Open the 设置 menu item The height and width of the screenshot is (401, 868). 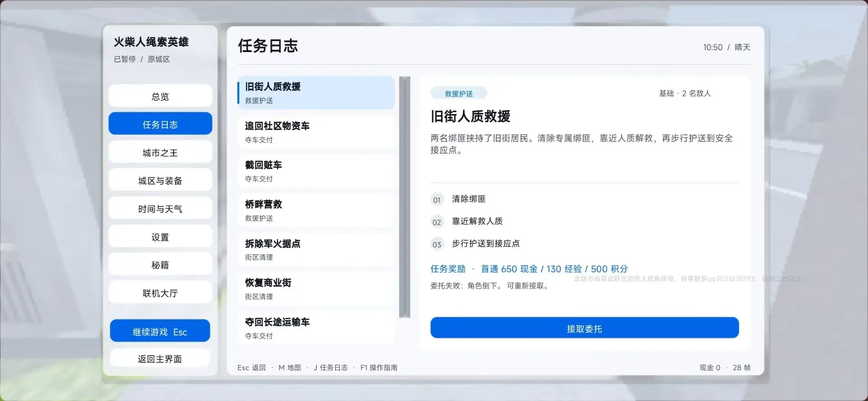pyautogui.click(x=160, y=237)
